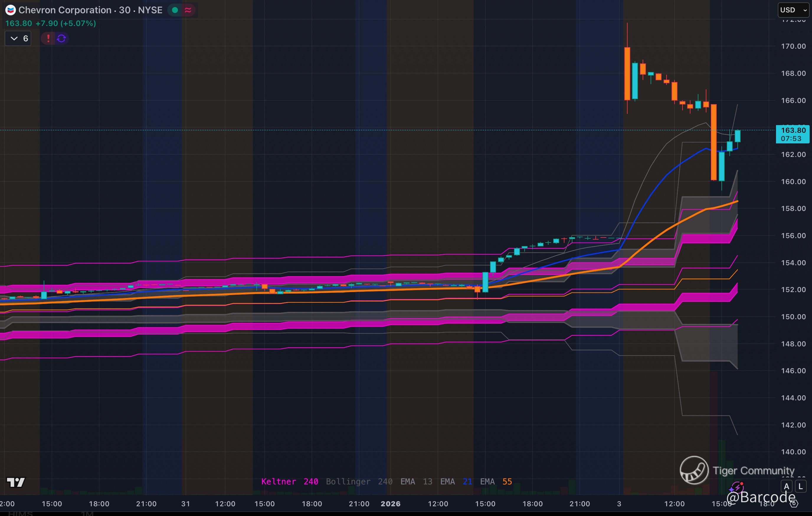The height and width of the screenshot is (516, 812).
Task: Select the Bollinger 240 legend label
Action: tap(359, 481)
